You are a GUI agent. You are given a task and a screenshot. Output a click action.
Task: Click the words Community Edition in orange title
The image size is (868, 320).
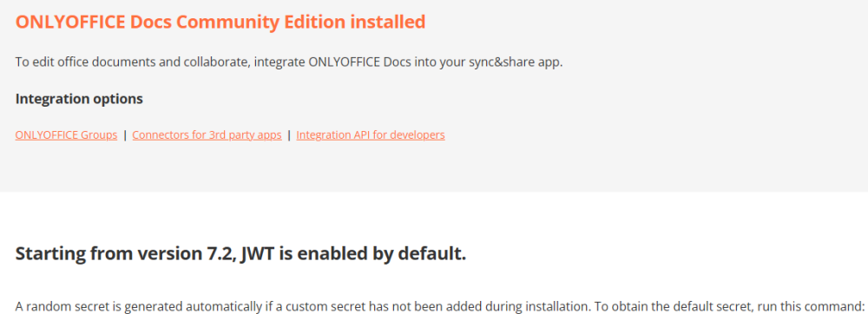[259, 22]
